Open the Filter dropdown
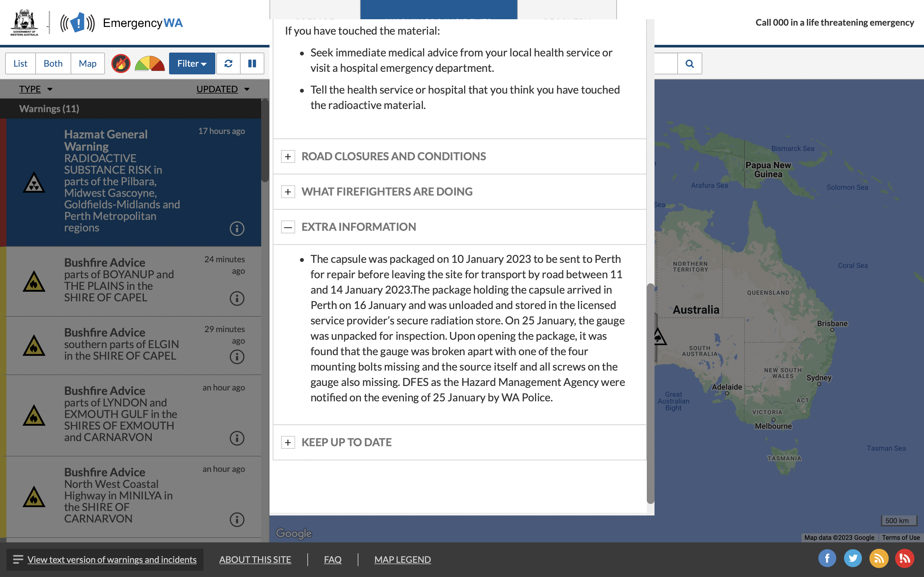This screenshot has height=577, width=924. click(x=192, y=63)
